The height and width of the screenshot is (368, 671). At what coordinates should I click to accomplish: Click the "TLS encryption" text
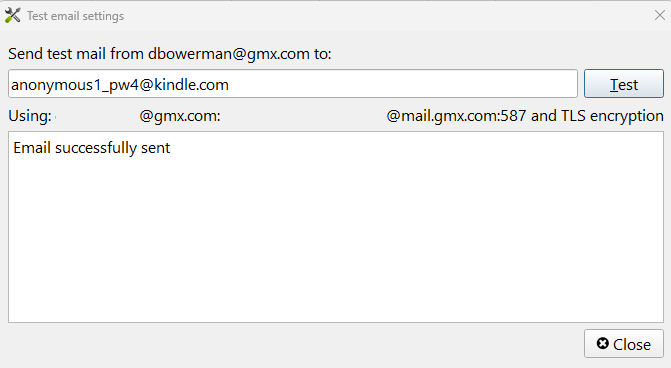pyautogui.click(x=612, y=116)
